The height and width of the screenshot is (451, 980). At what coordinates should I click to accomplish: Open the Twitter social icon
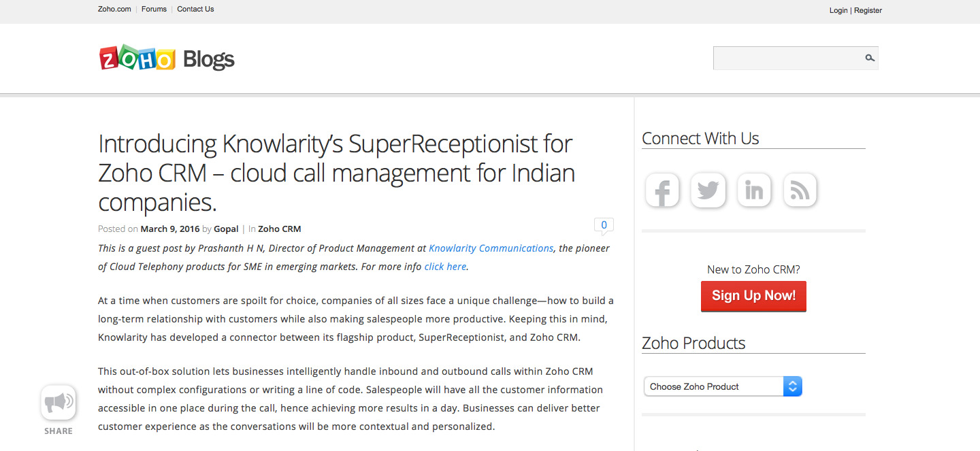tap(708, 190)
